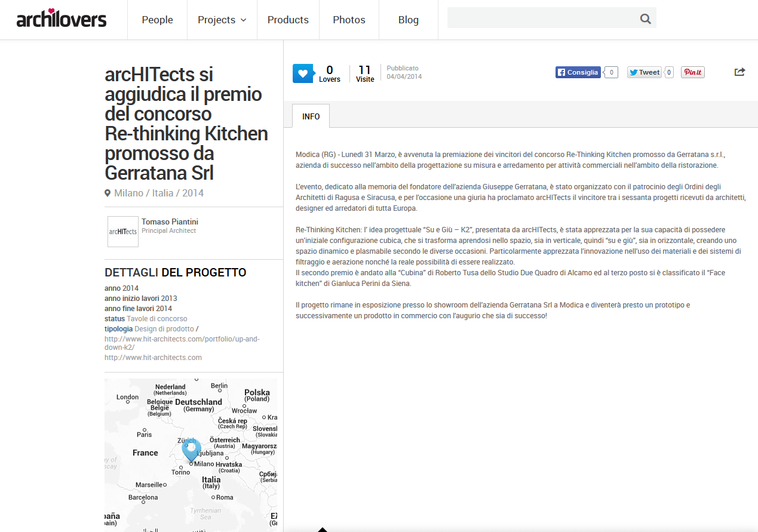Click the Italia location link
Image resolution: width=758 pixels, height=532 pixels.
point(162,193)
